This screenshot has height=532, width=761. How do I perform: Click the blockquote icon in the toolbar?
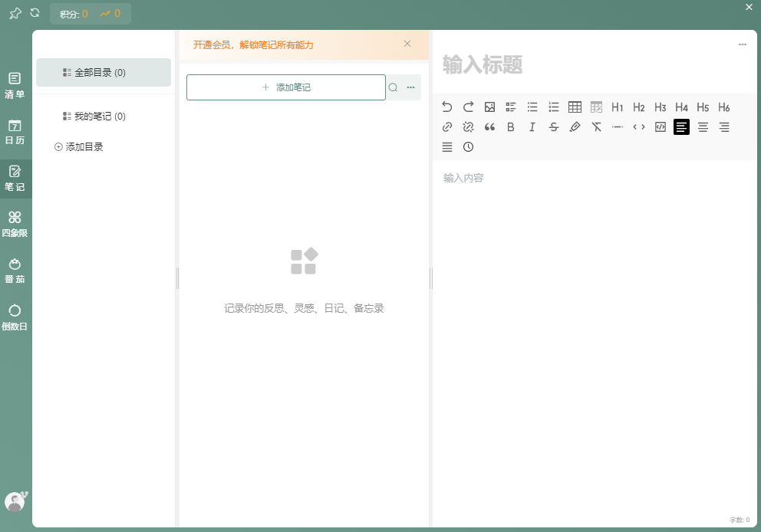(489, 127)
